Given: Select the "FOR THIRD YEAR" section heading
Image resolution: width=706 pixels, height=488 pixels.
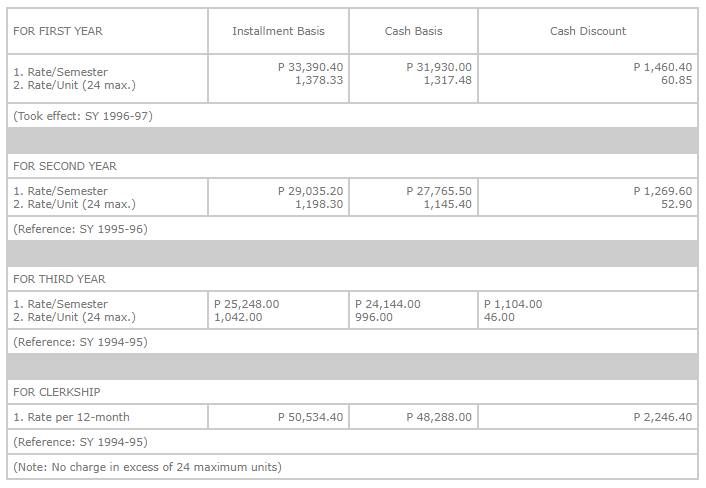Looking at the screenshot, I should tap(59, 279).
